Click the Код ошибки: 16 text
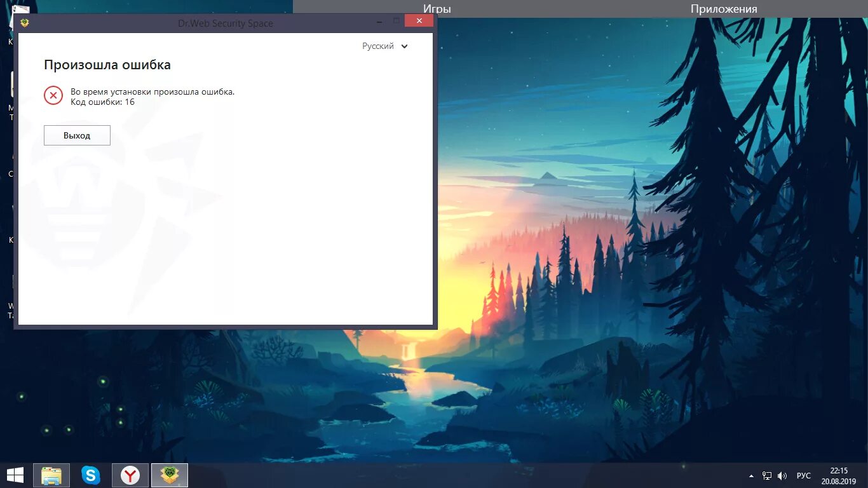This screenshot has width=868, height=488. [102, 102]
